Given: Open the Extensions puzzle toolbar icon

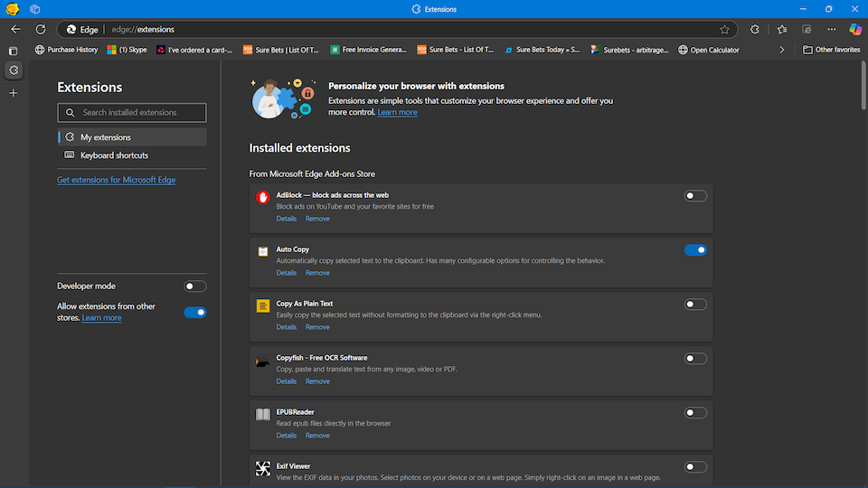Looking at the screenshot, I should point(754,29).
